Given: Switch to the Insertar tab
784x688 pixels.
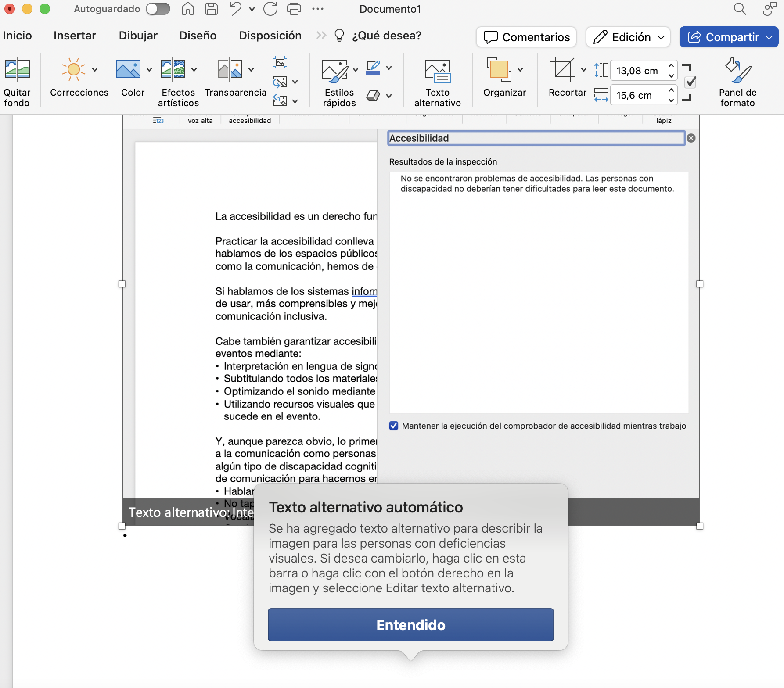Looking at the screenshot, I should point(75,36).
